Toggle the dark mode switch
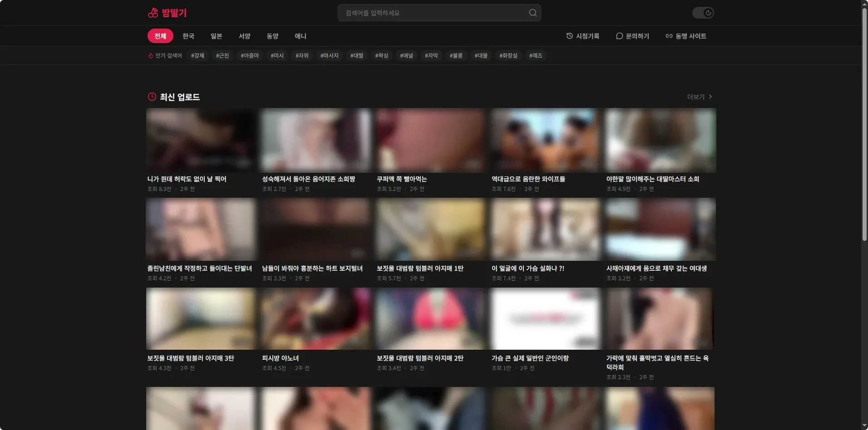This screenshot has height=430, width=868. tap(703, 13)
